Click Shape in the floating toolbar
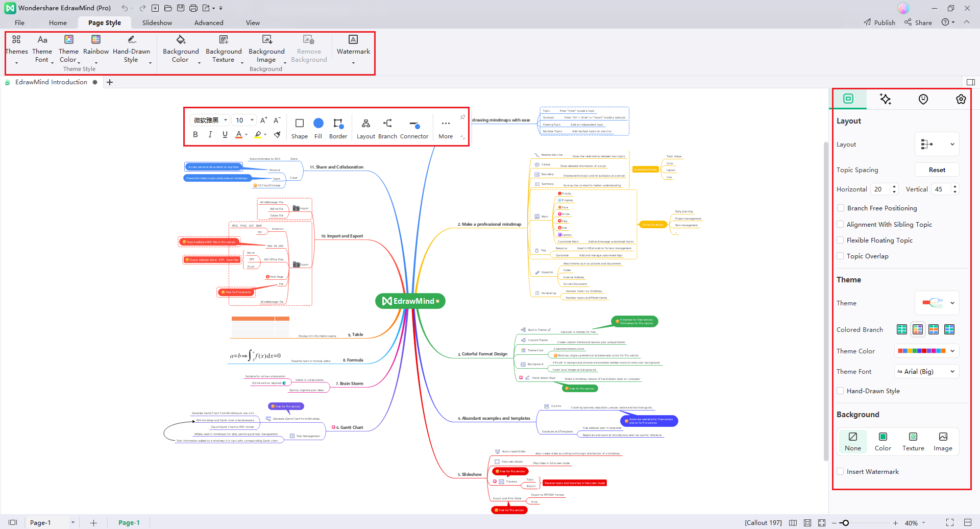 pyautogui.click(x=300, y=128)
